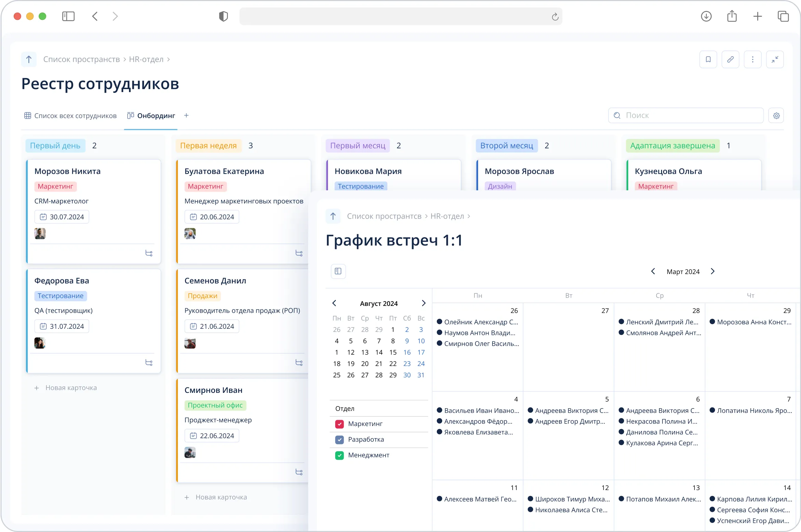Open Морозов Никита avatar thumbnail

[40, 234]
